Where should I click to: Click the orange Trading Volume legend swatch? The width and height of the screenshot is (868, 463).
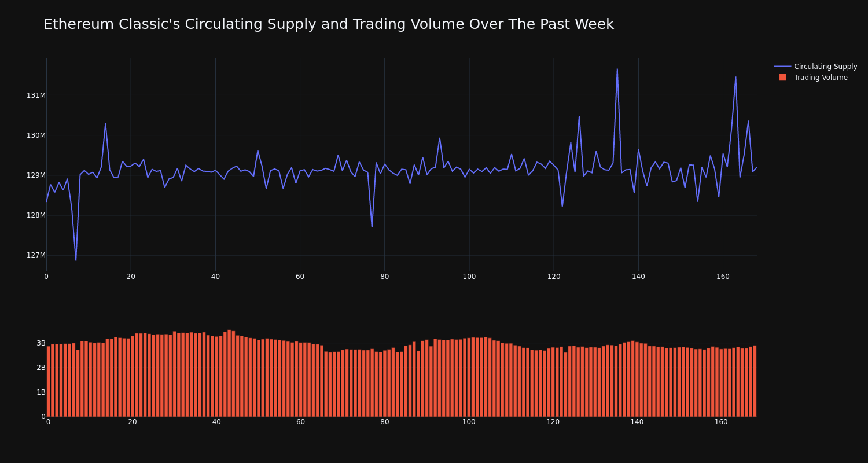point(782,78)
